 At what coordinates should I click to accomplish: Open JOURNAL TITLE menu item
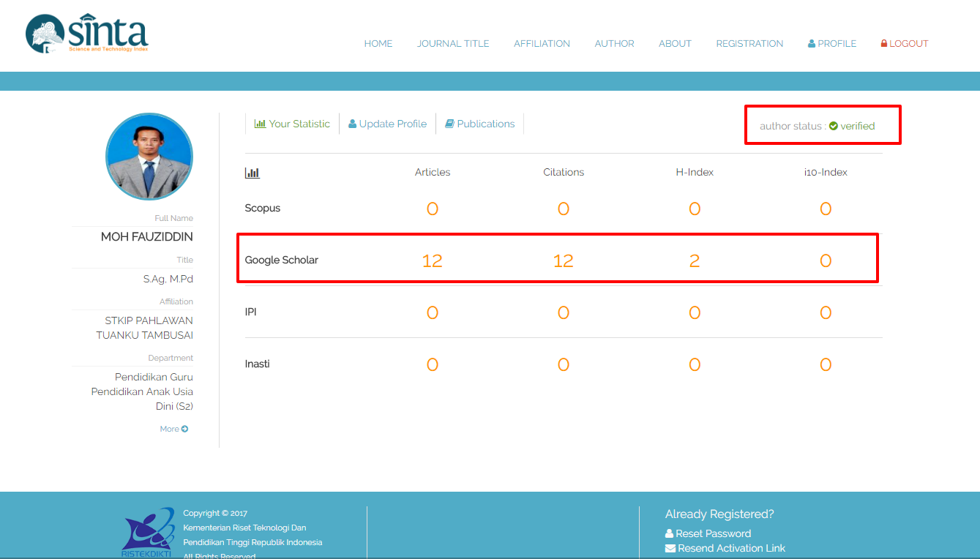click(x=453, y=44)
